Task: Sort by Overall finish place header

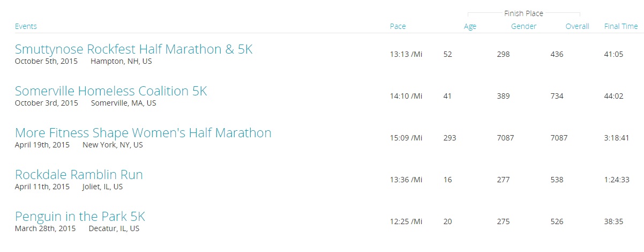Action: click(577, 26)
